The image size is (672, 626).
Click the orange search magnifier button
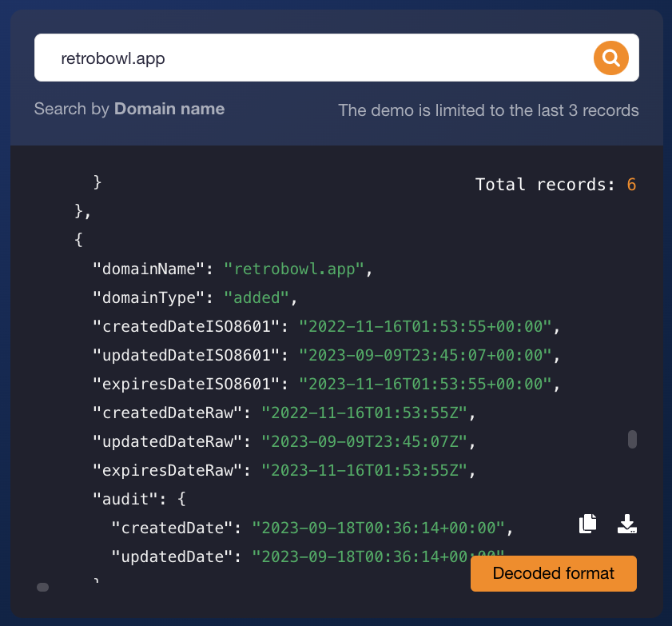(x=610, y=58)
